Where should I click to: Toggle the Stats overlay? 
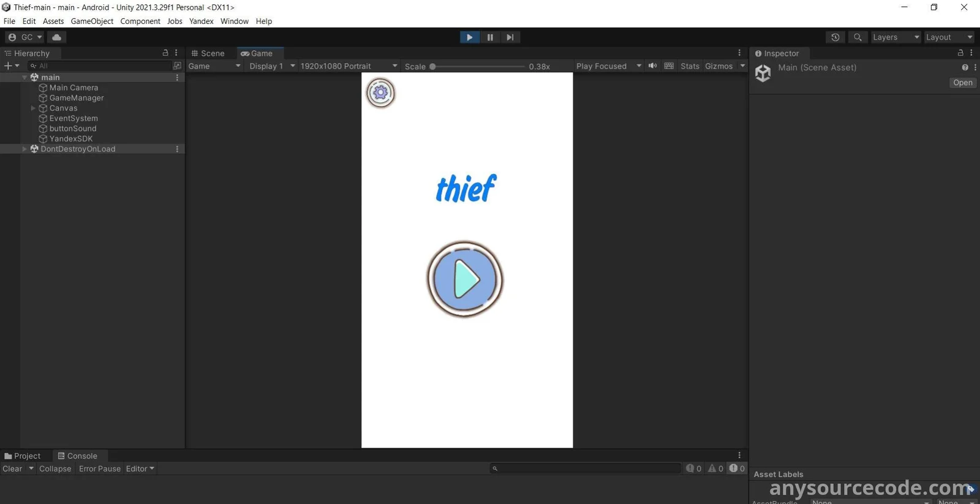coord(689,66)
